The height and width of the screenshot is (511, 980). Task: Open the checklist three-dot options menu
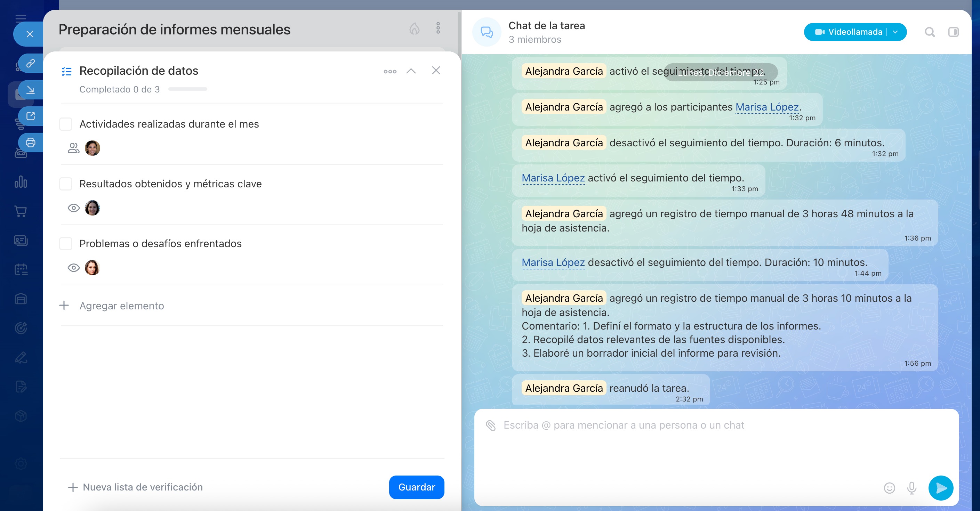[389, 71]
